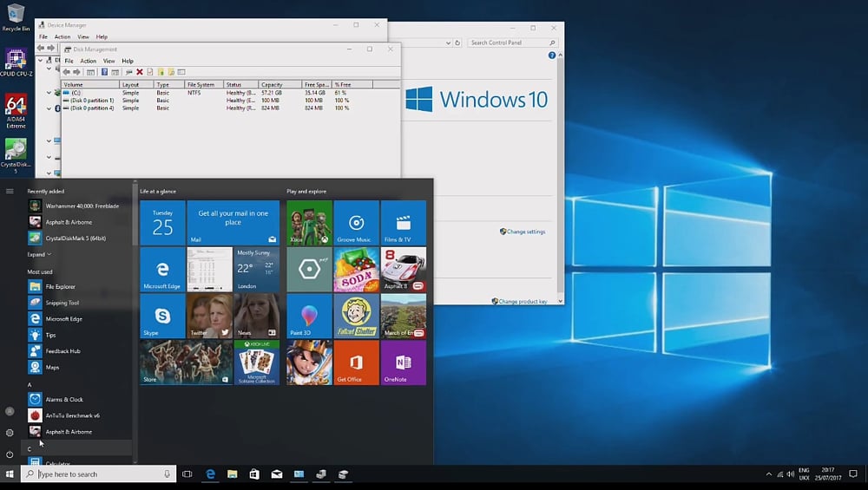Screen dimensions: 868x490
Task: Open the Skype tile
Action: pos(162,316)
